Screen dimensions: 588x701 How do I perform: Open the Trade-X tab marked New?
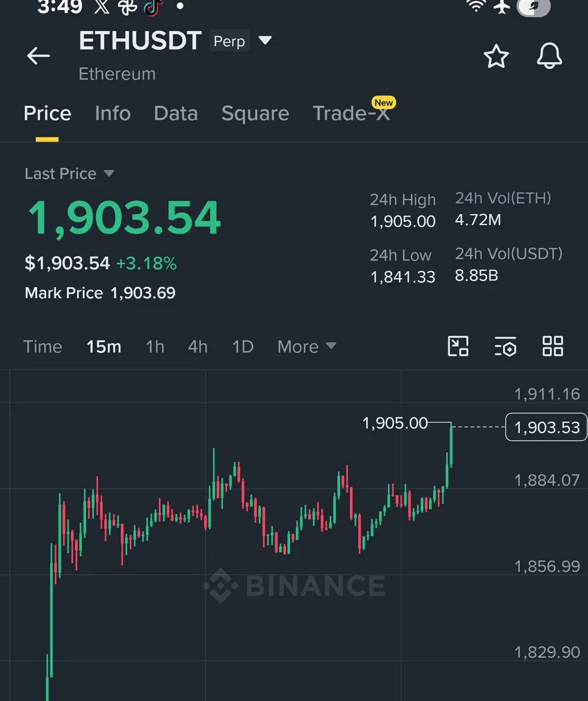pos(352,111)
